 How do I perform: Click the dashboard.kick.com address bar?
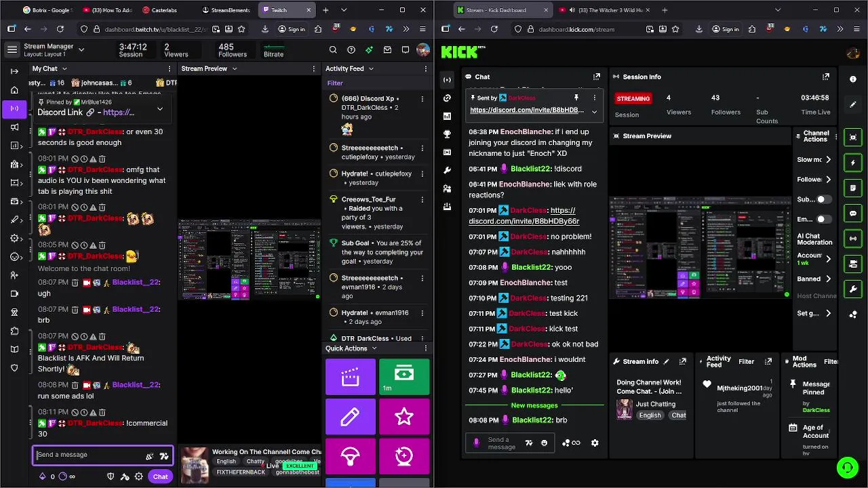(576, 29)
